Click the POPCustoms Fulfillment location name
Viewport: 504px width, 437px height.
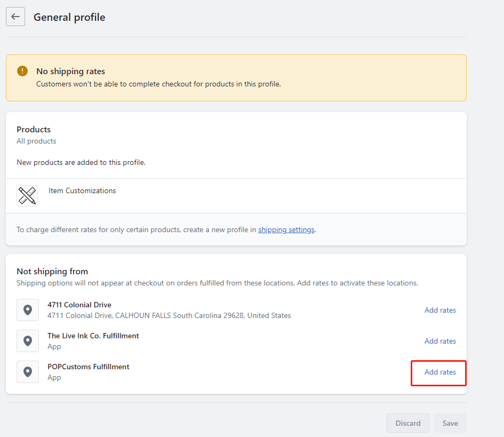coord(89,367)
